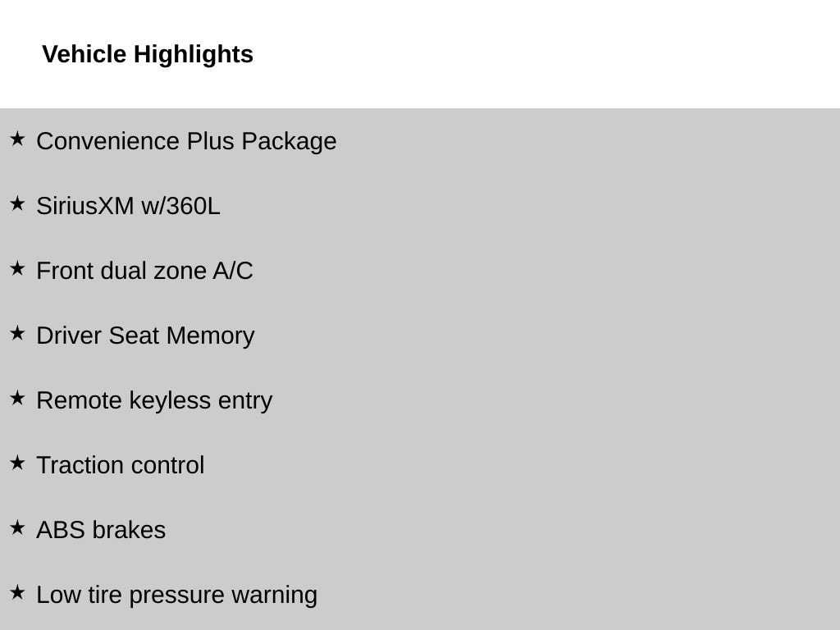Click the star next to Driver Seat Memory
This screenshot has width=840, height=630.
tap(17, 333)
